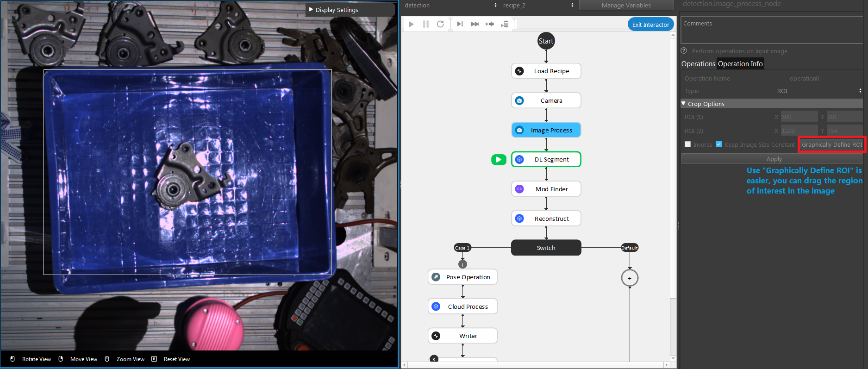Click the Apply button
The width and height of the screenshot is (868, 369).
point(772,159)
